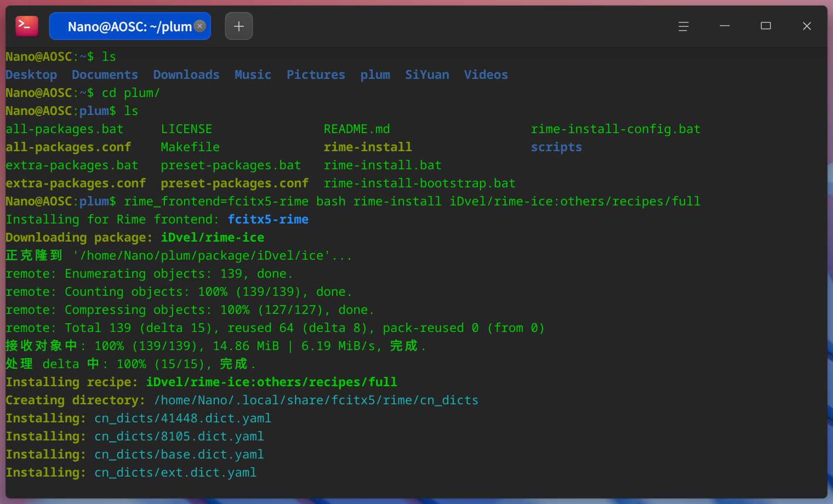Click the /home/Nano/.local/share/fcitx5/rime/cn_dicts path

click(x=316, y=400)
